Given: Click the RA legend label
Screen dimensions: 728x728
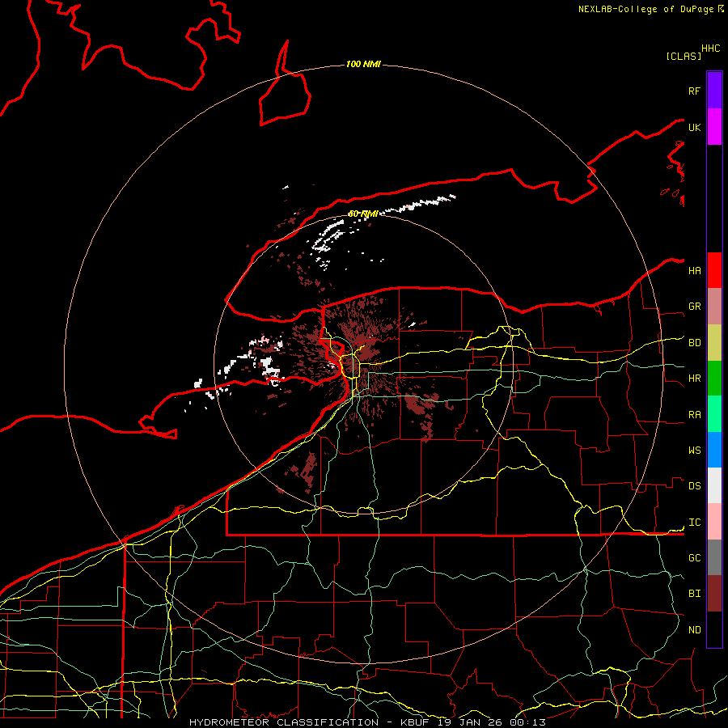Looking at the screenshot, I should tap(695, 415).
